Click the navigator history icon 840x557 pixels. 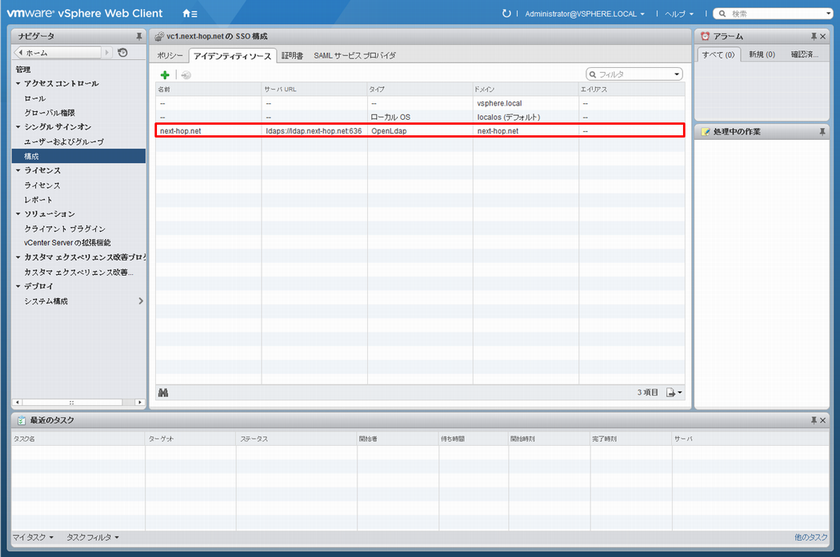[122, 52]
